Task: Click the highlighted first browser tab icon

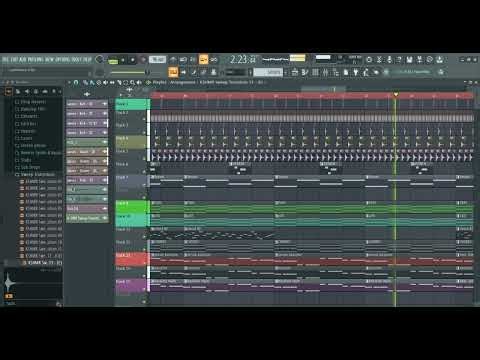Action: [9, 91]
